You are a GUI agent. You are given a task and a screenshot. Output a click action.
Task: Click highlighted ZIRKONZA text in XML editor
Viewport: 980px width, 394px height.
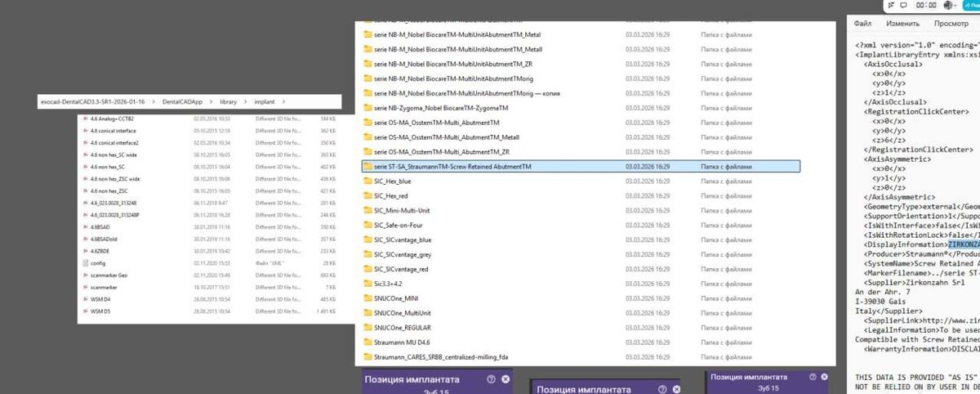coord(964,244)
